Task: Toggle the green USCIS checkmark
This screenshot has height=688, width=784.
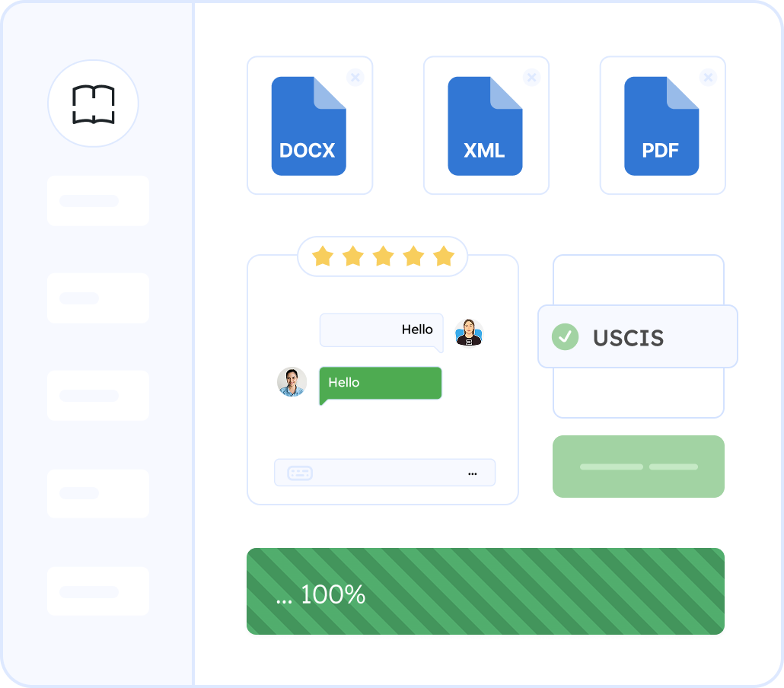Action: pyautogui.click(x=565, y=336)
